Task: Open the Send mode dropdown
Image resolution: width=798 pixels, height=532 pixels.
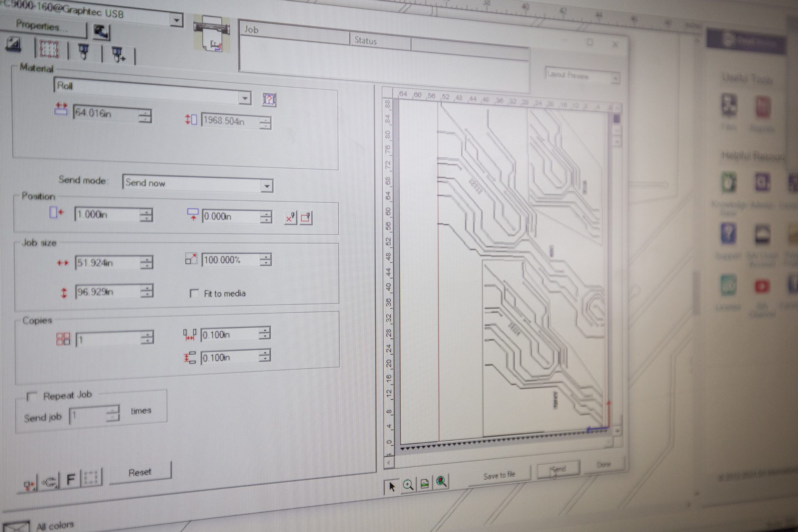Action: click(x=266, y=186)
